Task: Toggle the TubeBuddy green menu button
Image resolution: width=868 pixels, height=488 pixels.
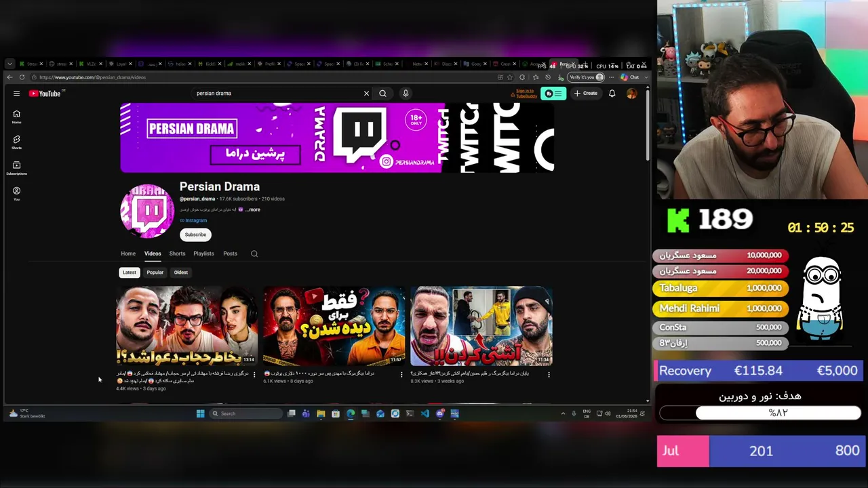Action: pos(554,94)
